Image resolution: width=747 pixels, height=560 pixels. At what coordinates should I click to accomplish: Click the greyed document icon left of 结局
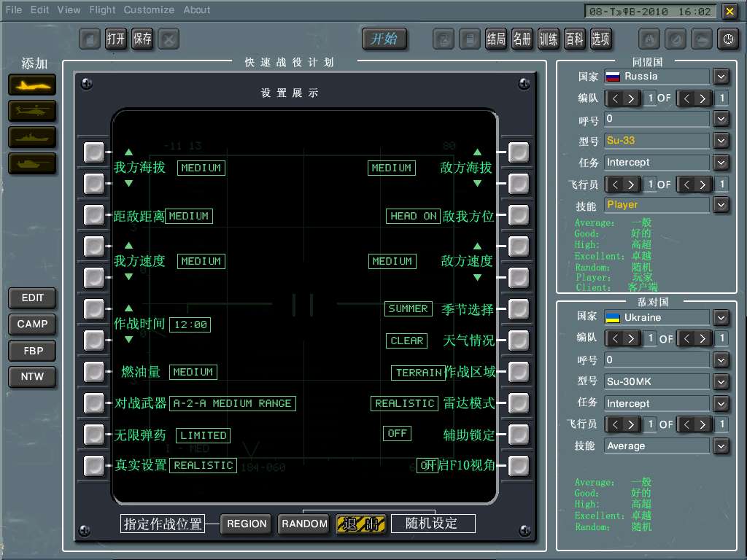tap(470, 39)
